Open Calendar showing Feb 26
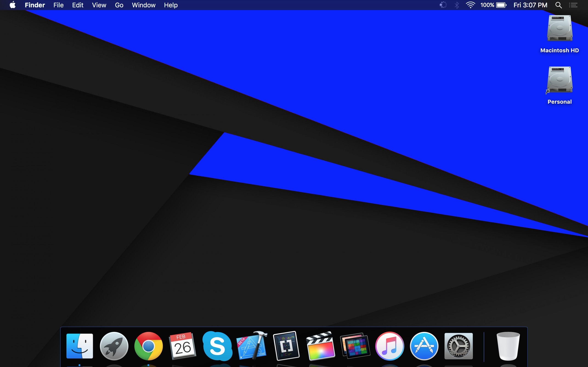This screenshot has height=367, width=588. [x=183, y=346]
